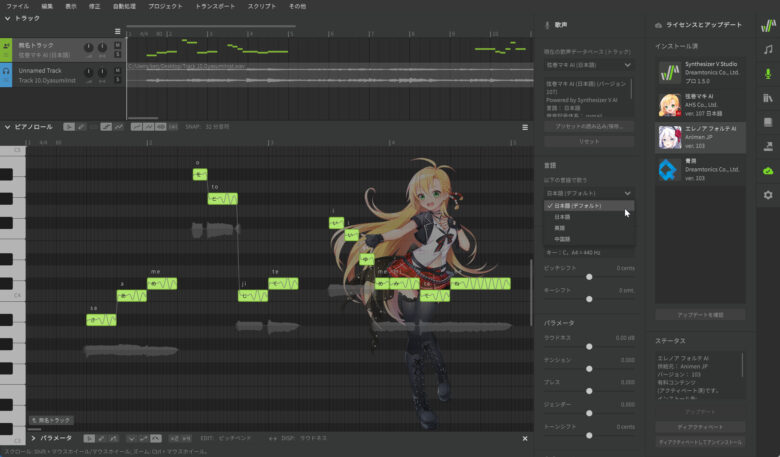Toggle the first display mode in parameter toolbar
This screenshot has height=457, width=780.
[x=131, y=438]
